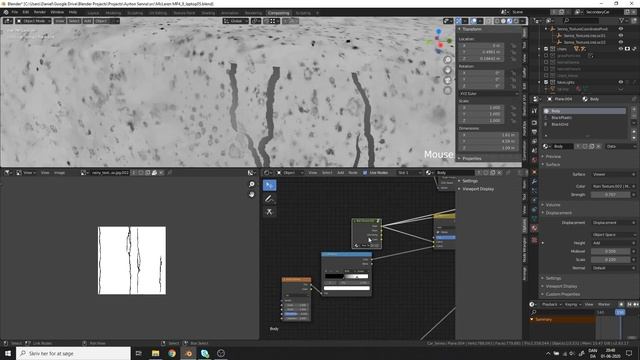Open the Object Space dropdown
The width and height of the screenshot is (640, 360).
(613, 235)
